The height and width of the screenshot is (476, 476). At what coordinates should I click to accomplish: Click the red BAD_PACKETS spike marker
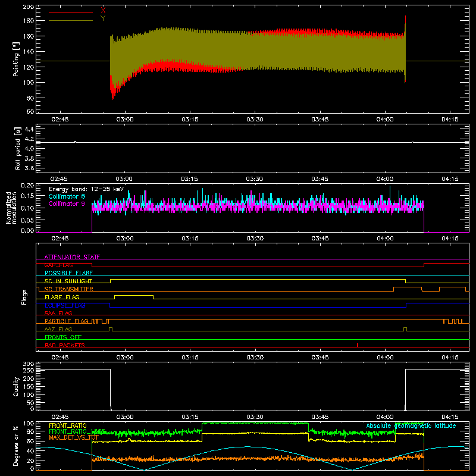[358, 345]
